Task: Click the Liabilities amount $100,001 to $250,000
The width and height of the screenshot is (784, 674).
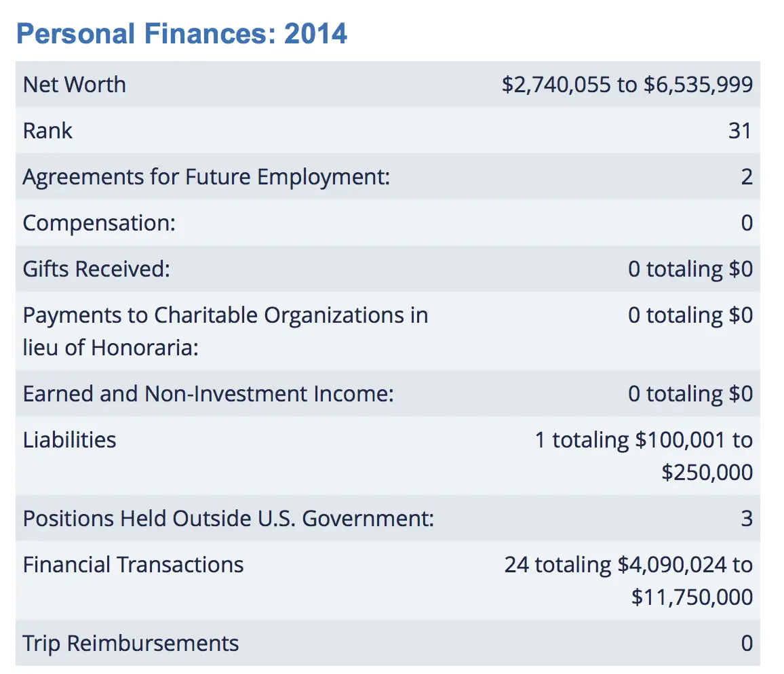Action: [x=644, y=456]
